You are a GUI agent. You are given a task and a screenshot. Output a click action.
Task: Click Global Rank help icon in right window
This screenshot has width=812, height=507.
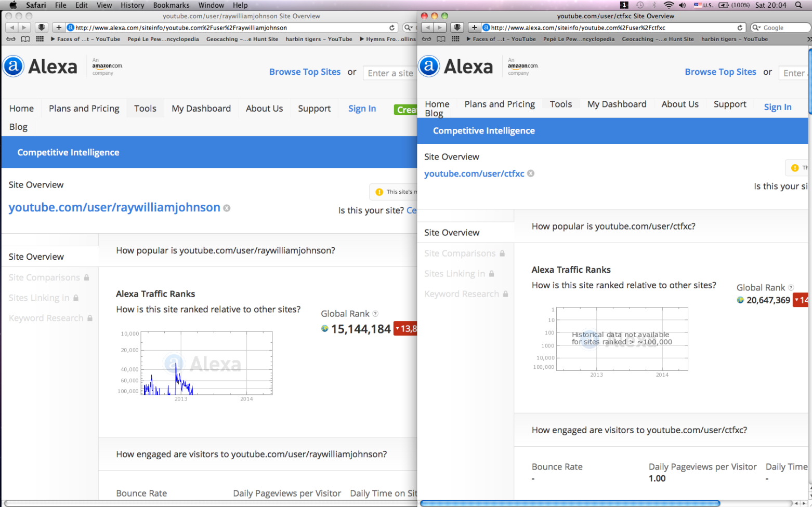791,288
